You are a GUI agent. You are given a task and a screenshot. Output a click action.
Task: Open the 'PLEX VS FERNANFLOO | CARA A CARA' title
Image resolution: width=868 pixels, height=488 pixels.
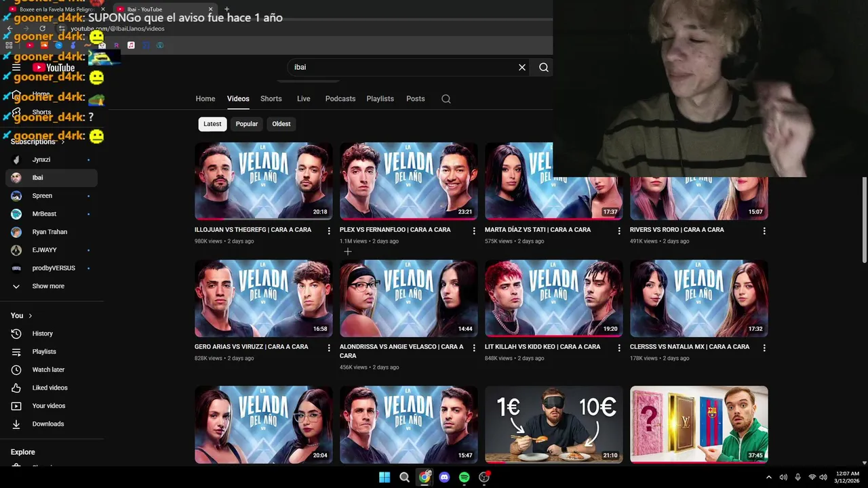(395, 230)
